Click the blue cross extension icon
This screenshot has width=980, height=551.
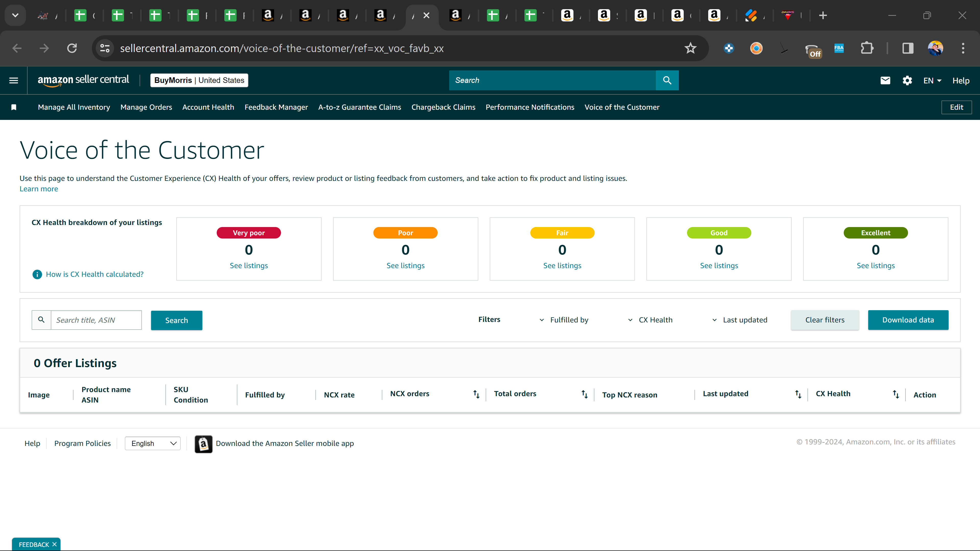click(729, 48)
